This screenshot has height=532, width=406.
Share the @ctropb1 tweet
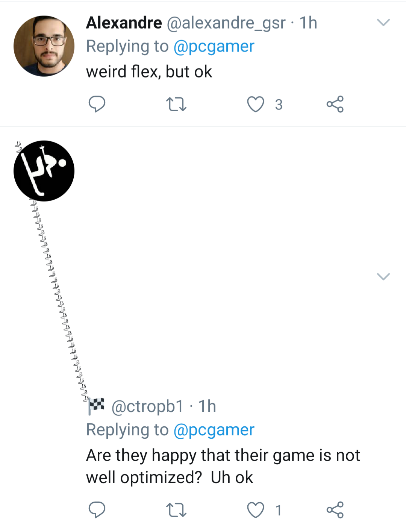pos(335,510)
